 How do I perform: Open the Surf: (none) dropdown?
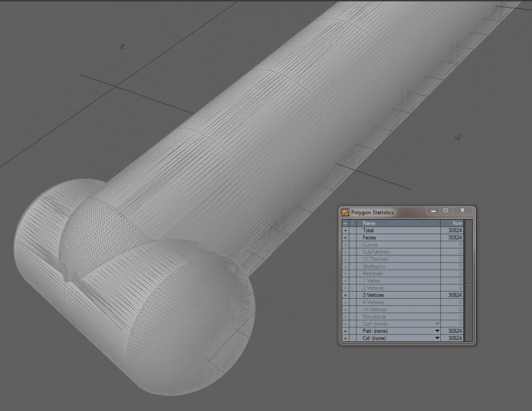436,324
